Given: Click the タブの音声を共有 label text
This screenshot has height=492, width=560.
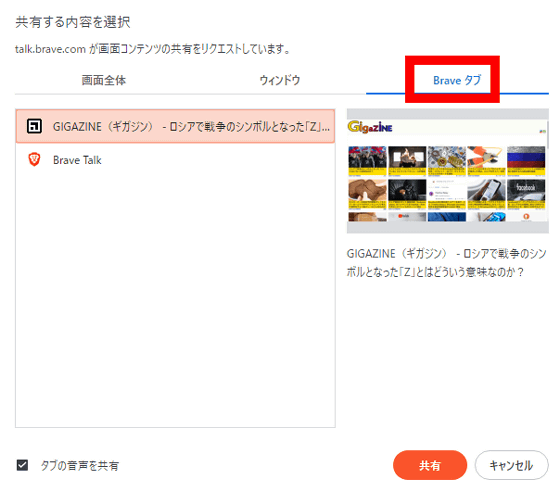Looking at the screenshot, I should 79,465.
